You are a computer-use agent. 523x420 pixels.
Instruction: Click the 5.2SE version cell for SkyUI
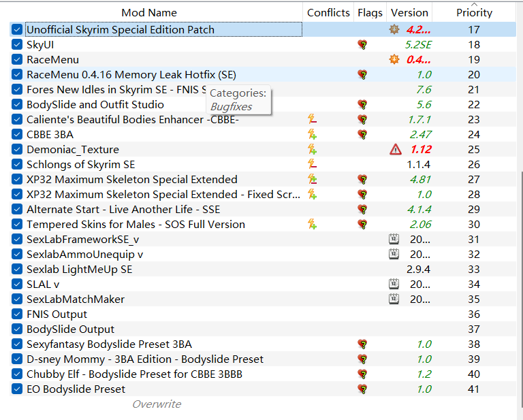click(418, 45)
